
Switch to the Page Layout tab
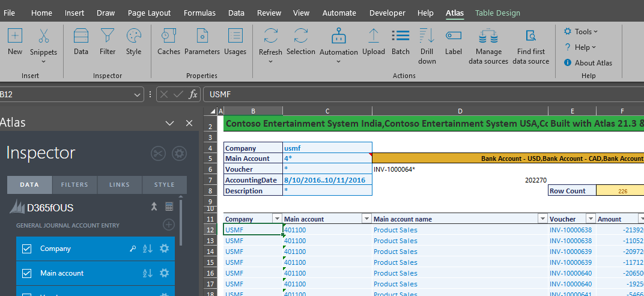point(149,13)
